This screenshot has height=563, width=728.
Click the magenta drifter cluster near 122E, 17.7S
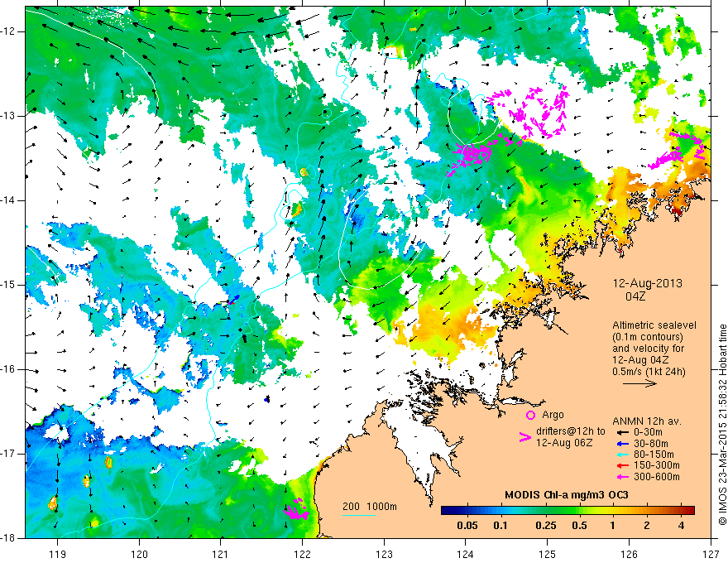click(296, 509)
